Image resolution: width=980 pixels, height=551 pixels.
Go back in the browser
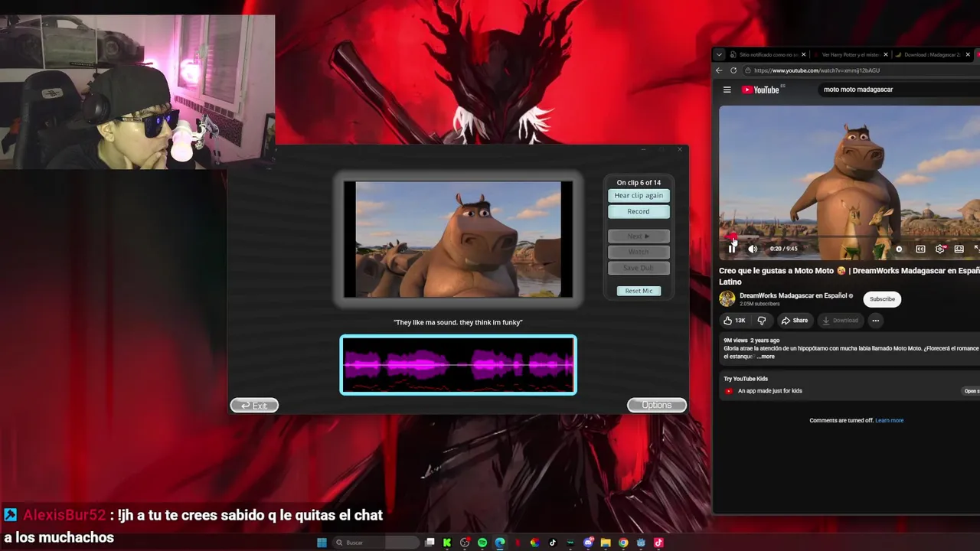(x=719, y=70)
